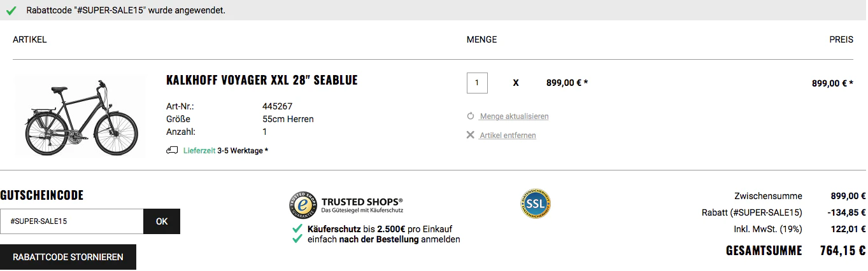Open Kalkhoff Voyager XXL product title
Viewport: 868px width, 271px height.
tap(262, 80)
